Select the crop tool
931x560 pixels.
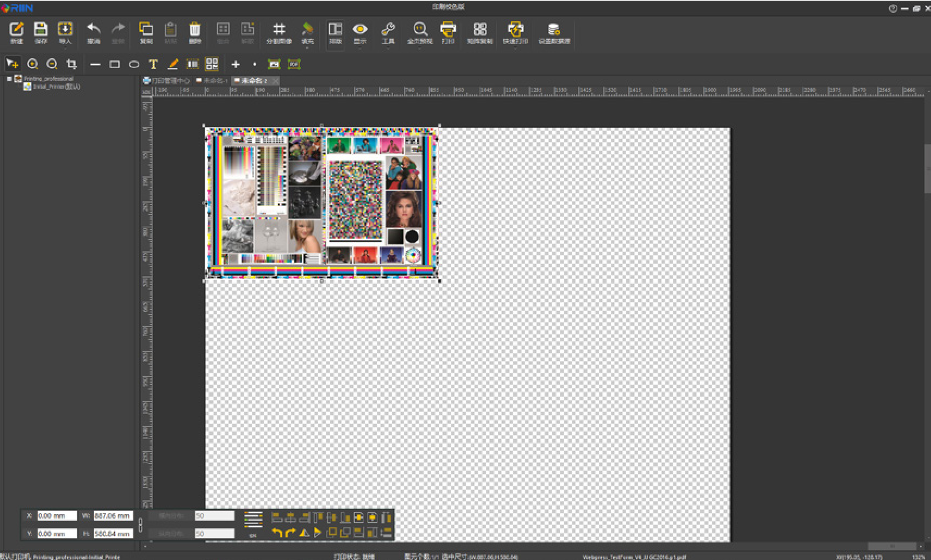point(71,64)
